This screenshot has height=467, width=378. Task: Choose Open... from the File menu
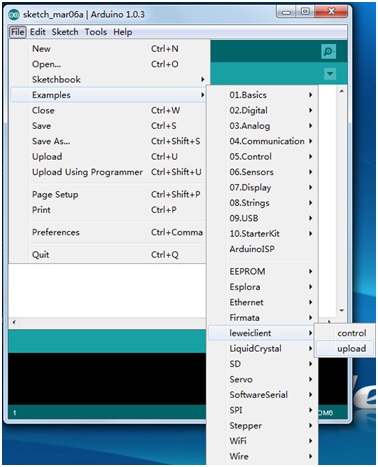click(x=108, y=64)
